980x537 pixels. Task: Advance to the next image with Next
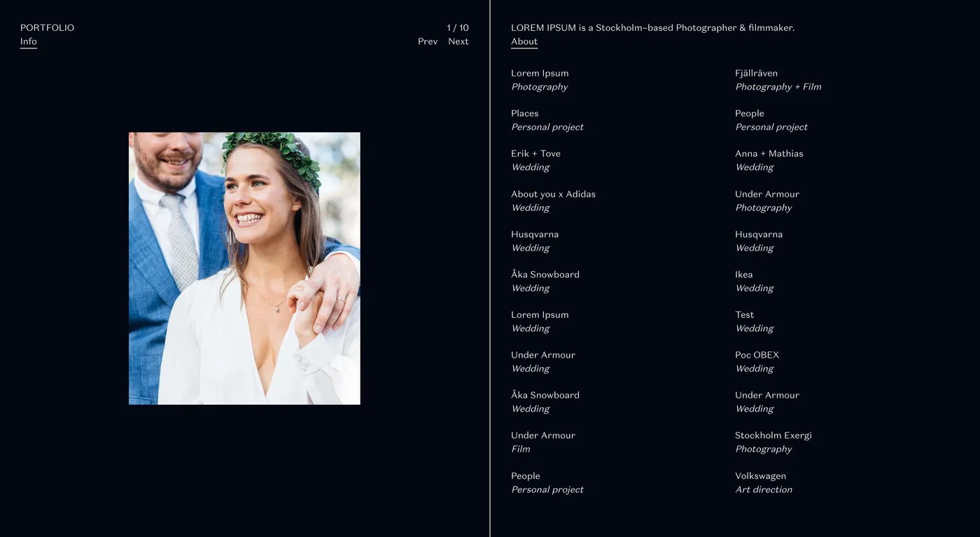[x=458, y=41]
